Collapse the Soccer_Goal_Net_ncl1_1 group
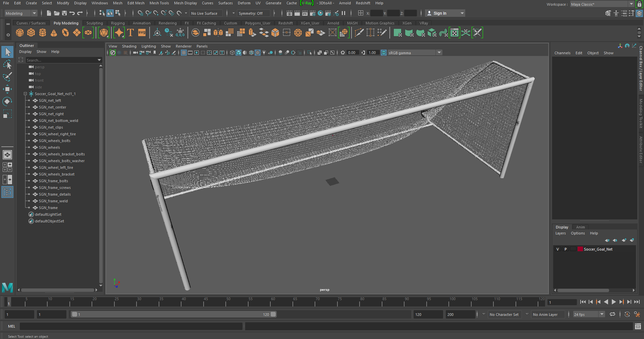 [x=25, y=94]
